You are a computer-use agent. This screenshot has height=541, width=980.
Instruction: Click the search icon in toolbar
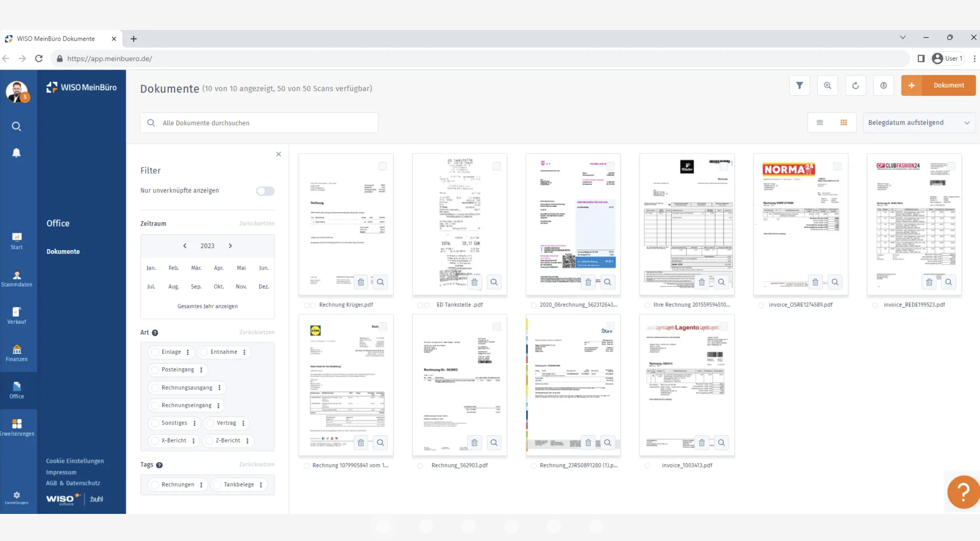[827, 85]
